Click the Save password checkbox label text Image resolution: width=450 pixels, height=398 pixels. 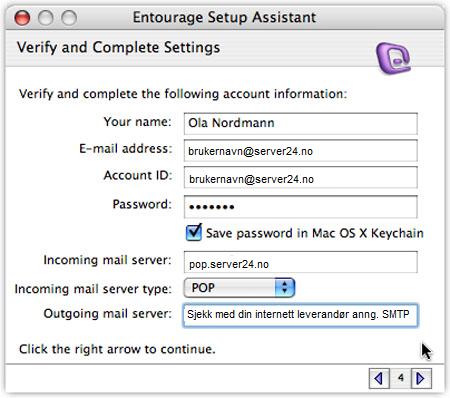click(315, 233)
